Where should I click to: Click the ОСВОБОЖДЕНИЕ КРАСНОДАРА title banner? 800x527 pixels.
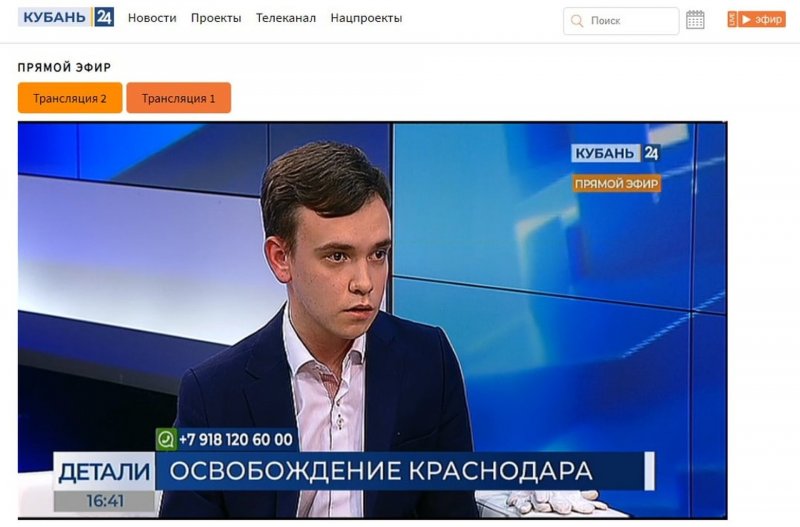[x=401, y=471]
